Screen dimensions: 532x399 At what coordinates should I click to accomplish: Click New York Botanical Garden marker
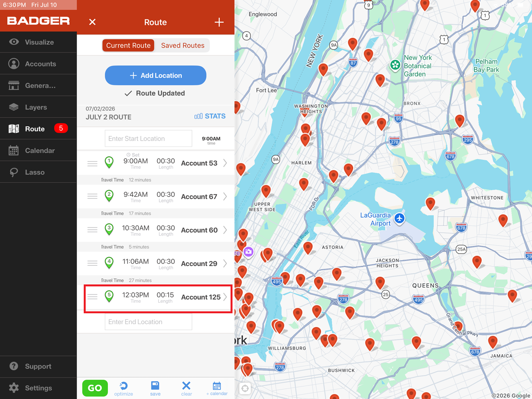[x=395, y=65]
